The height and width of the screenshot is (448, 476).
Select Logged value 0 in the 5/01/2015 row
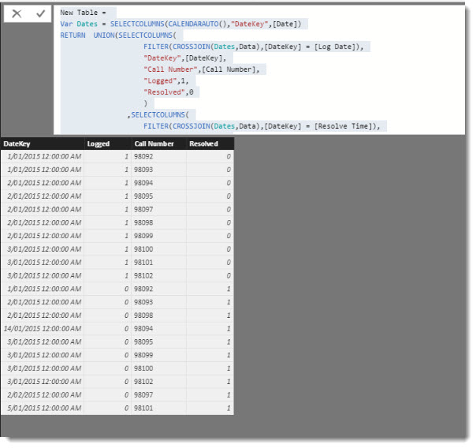click(108, 409)
